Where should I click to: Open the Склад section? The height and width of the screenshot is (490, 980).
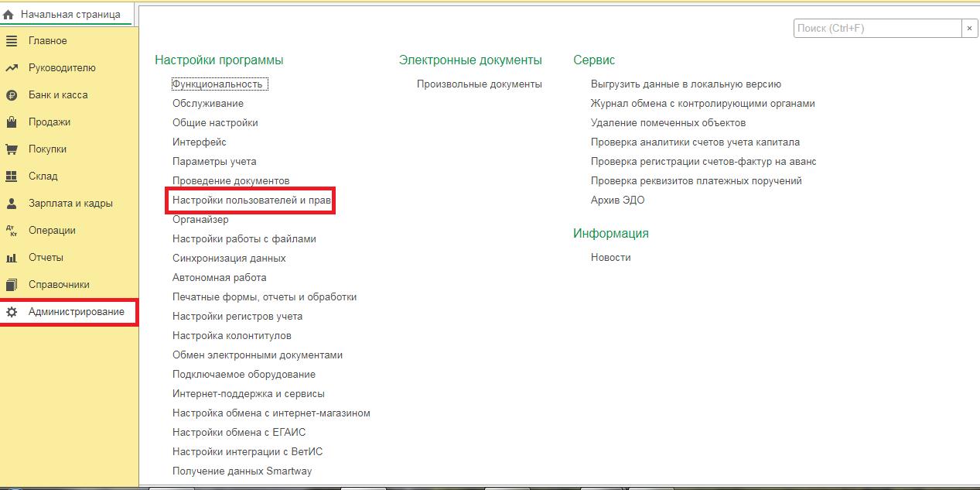click(x=43, y=176)
